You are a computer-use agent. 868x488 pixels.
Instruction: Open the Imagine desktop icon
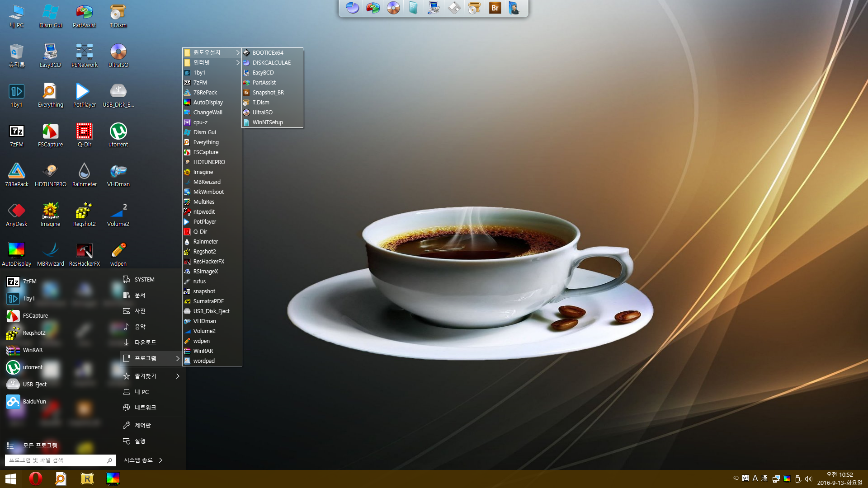[50, 215]
